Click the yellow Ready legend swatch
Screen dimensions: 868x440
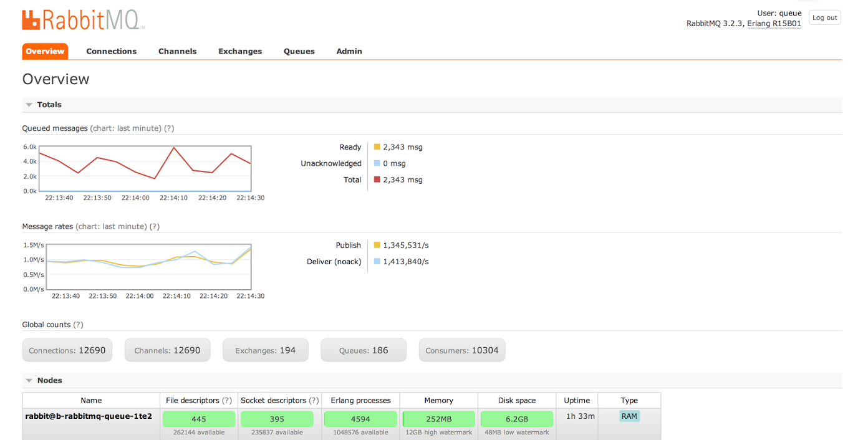coord(377,146)
